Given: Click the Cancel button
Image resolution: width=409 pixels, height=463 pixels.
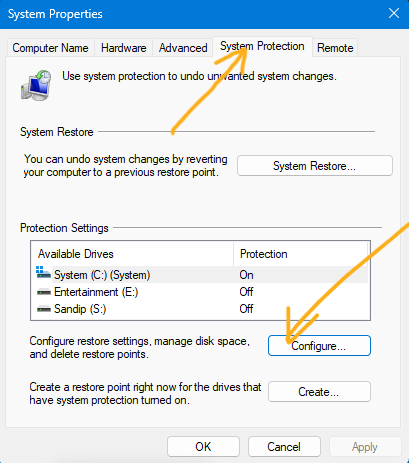Looking at the screenshot, I should click(284, 446).
